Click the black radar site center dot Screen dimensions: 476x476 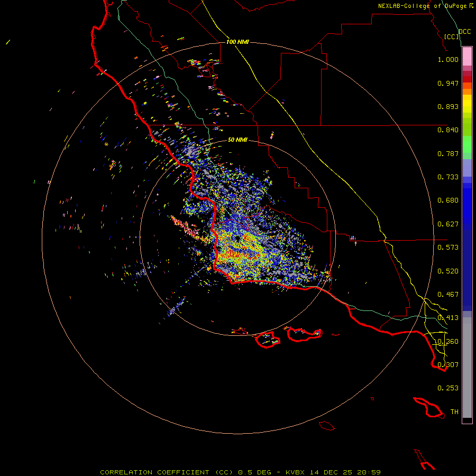click(236, 239)
